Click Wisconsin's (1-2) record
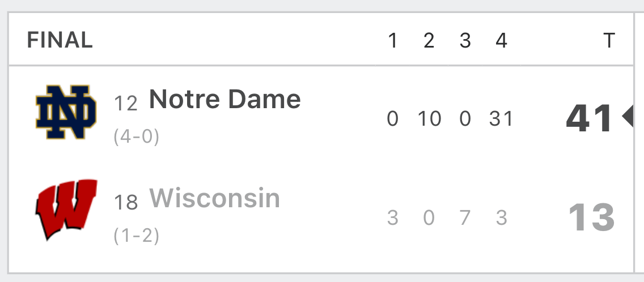 (x=137, y=236)
